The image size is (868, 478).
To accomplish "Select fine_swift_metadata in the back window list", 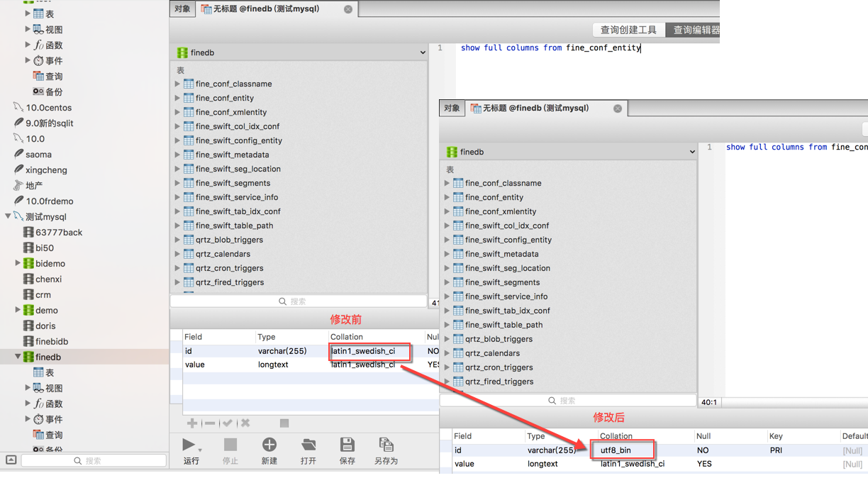I will [232, 155].
